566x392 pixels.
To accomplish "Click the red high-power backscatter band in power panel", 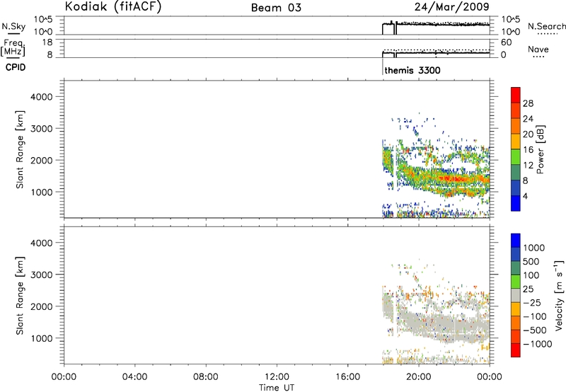I will pos(458,179).
